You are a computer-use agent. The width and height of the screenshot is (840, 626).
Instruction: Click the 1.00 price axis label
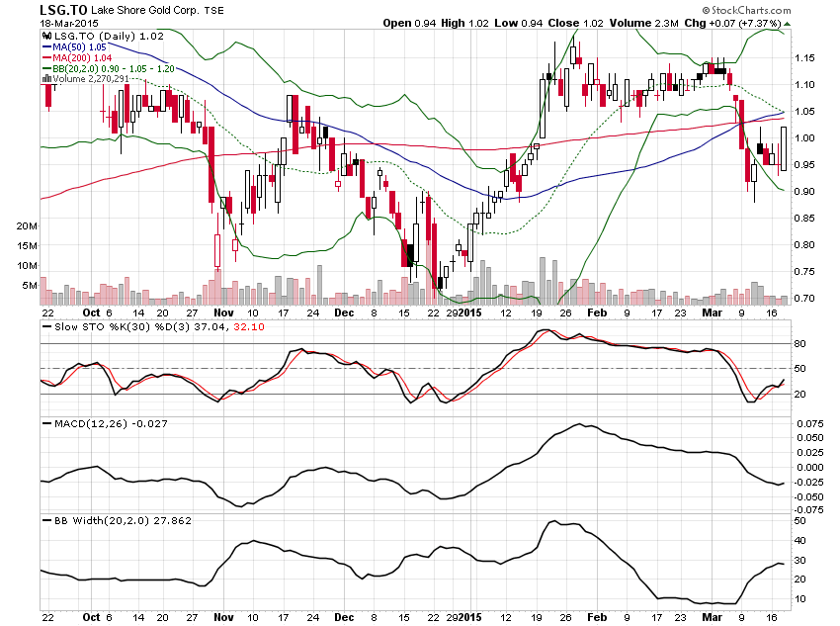pyautogui.click(x=804, y=137)
